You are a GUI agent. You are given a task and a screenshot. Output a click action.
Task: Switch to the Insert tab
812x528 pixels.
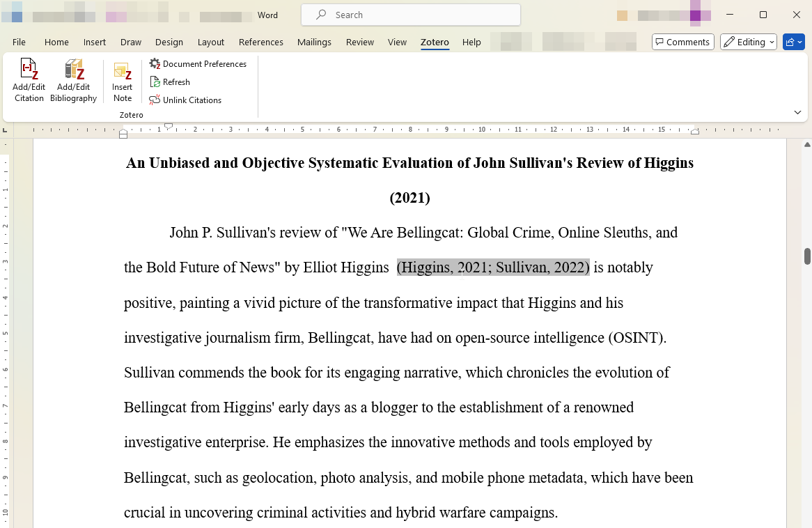(94, 42)
